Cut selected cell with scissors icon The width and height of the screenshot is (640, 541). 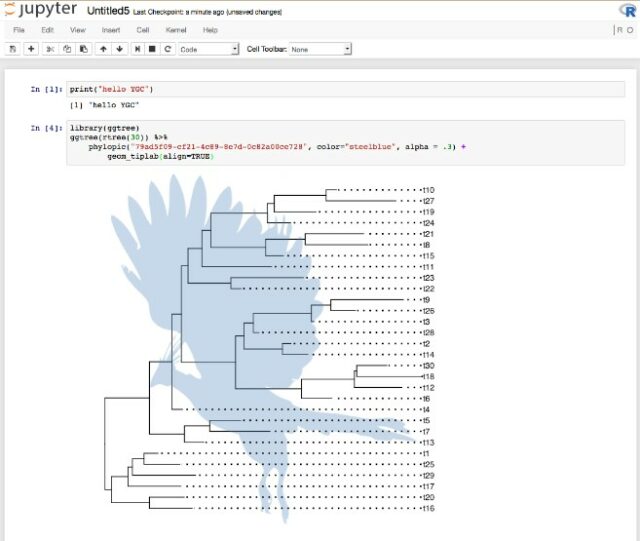click(x=50, y=49)
